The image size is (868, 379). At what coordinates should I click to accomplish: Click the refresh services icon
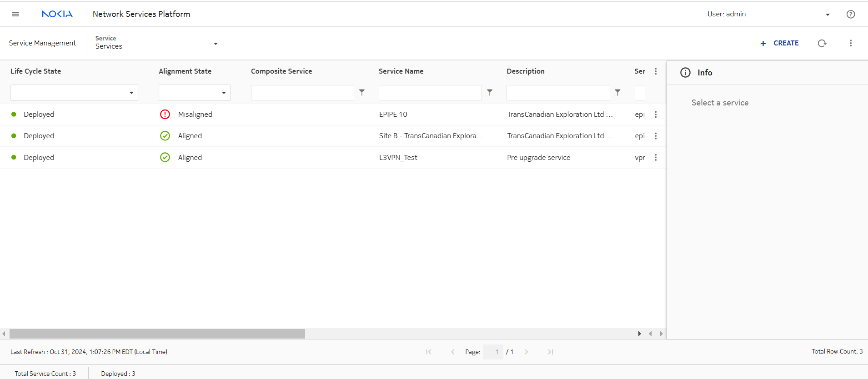[822, 43]
